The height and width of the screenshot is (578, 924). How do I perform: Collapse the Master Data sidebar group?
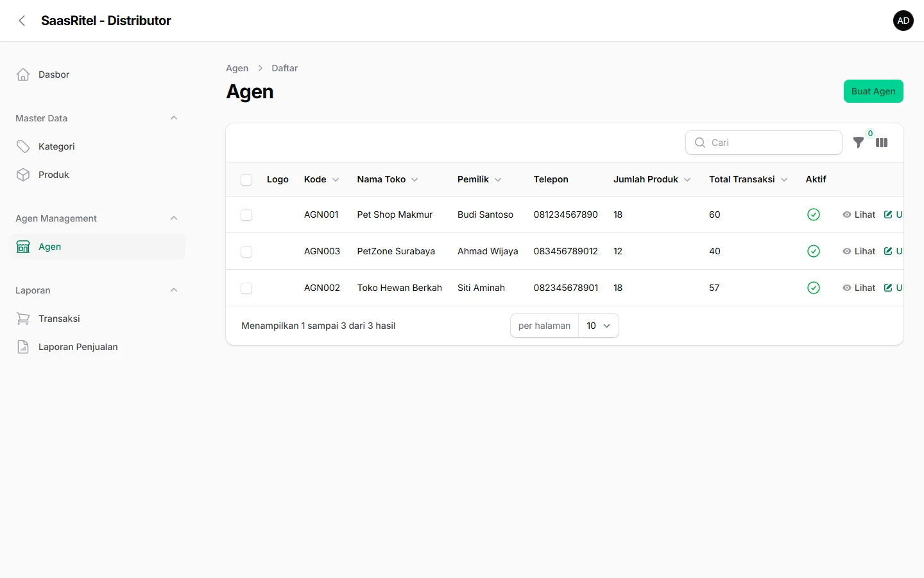174,118
